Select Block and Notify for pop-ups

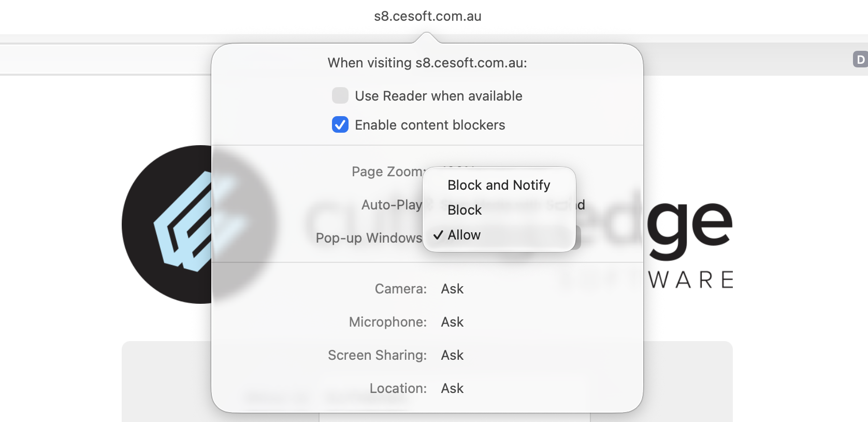pyautogui.click(x=498, y=185)
